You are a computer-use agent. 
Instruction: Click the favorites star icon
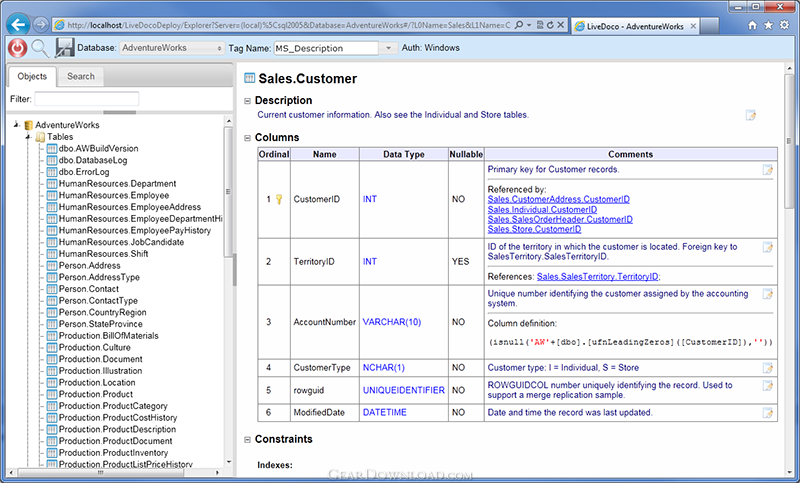(x=768, y=25)
